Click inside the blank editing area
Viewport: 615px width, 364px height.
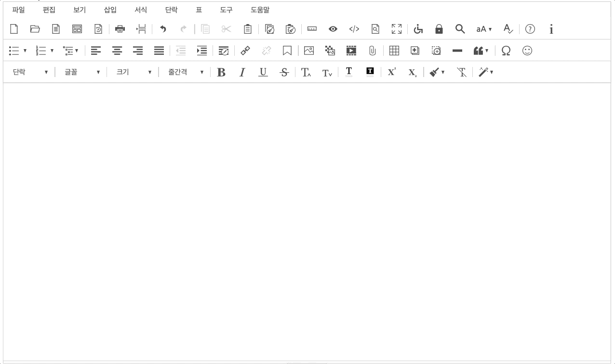point(307,217)
